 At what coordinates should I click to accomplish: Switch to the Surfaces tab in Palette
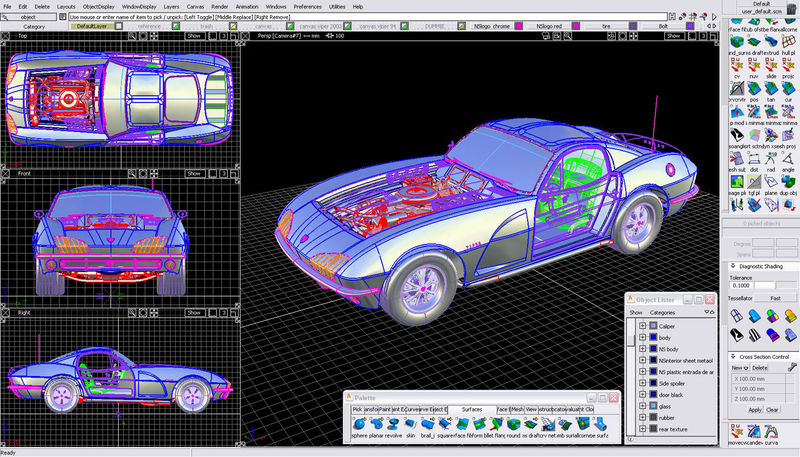click(x=471, y=409)
